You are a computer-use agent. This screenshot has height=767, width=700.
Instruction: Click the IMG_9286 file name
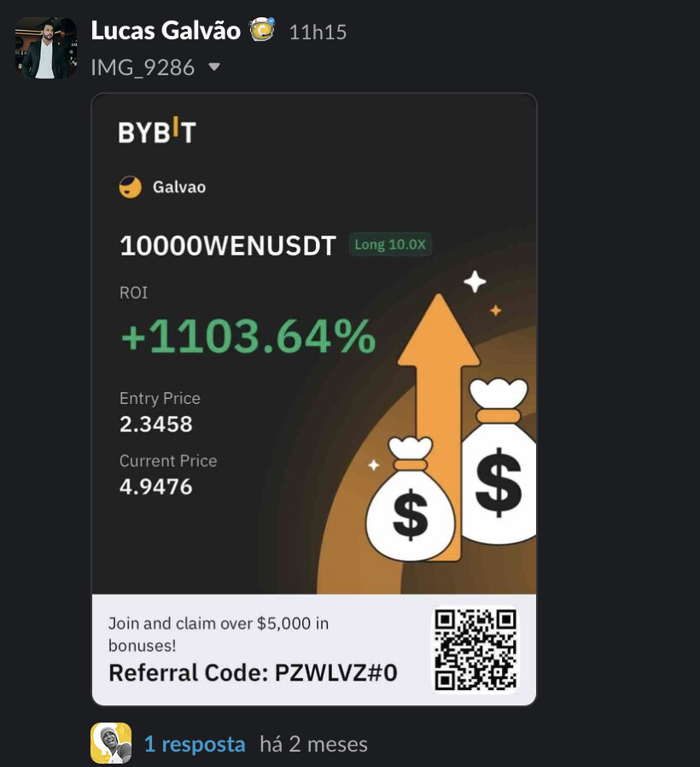point(143,67)
